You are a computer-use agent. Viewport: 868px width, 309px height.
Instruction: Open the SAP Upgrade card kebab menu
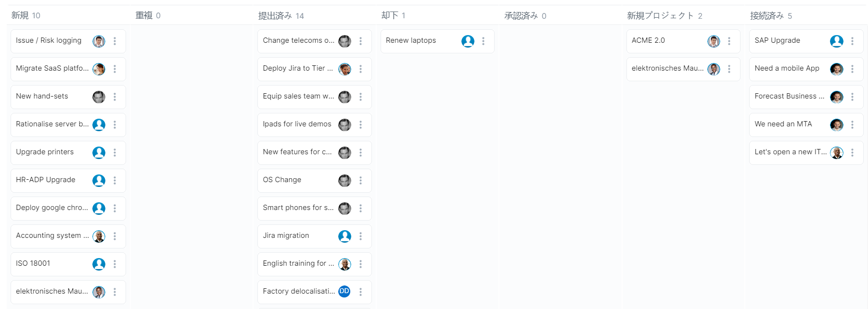852,41
